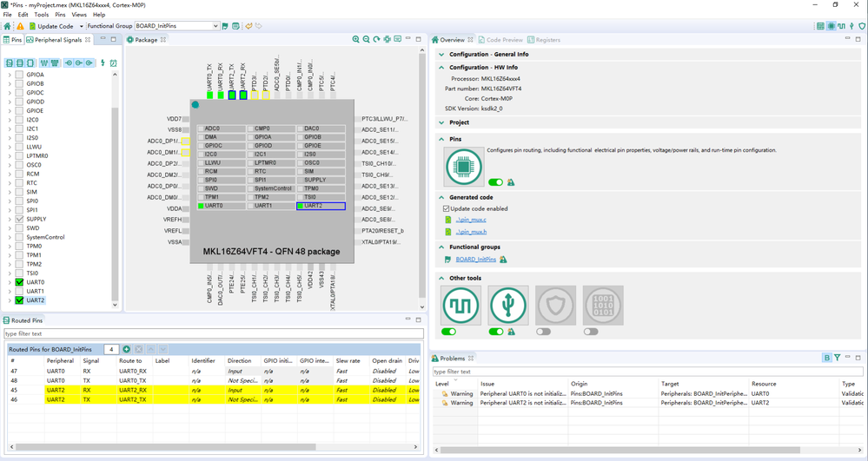The image size is (868, 461).
Task: Open the Pins tool chip icon
Action: click(464, 166)
